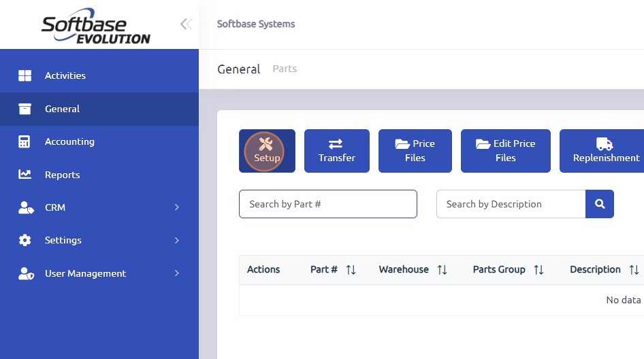Sort table by Description arrows
Screen dimensions: 644x359
point(634,269)
